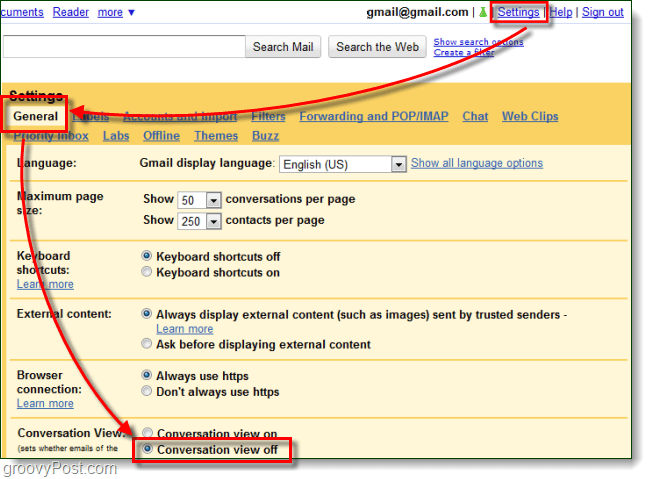Open Learn more under Keyboard shortcuts

pos(45,284)
